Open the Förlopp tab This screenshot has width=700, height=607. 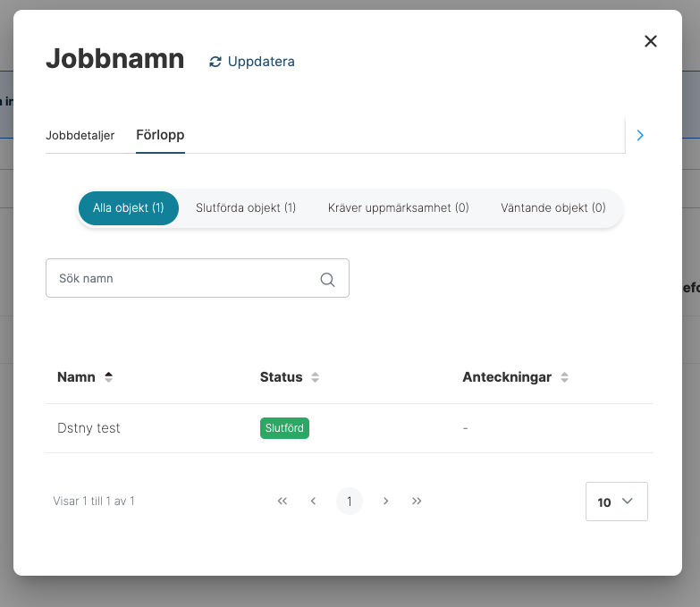click(x=160, y=136)
